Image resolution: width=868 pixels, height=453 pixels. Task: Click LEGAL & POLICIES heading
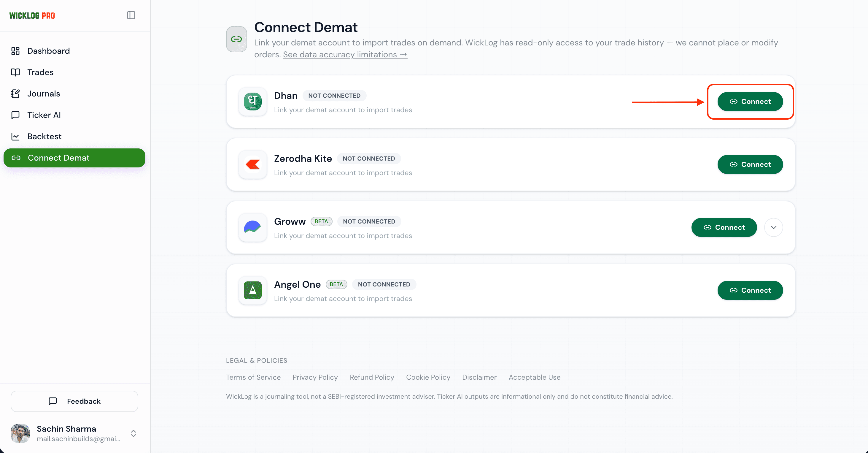256,361
